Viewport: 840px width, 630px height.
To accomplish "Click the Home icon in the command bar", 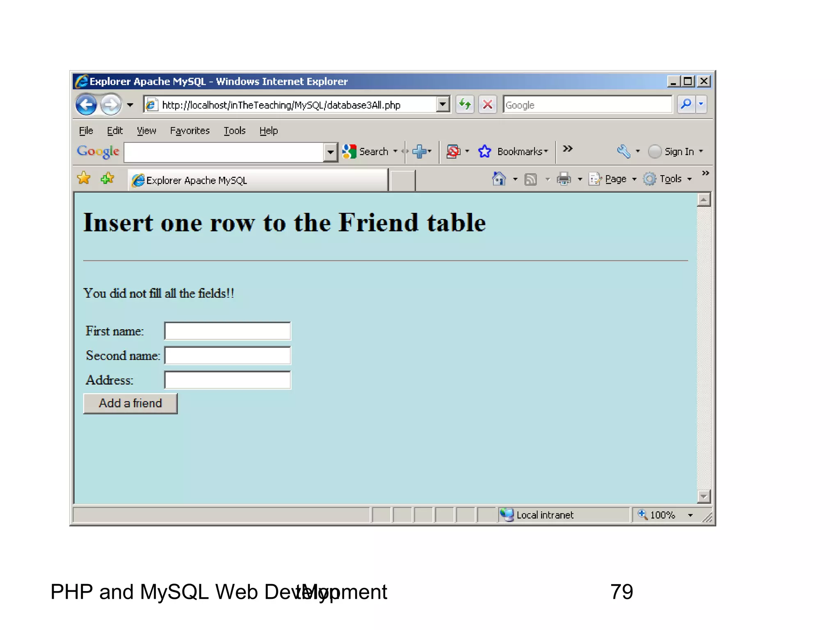I will [x=499, y=179].
